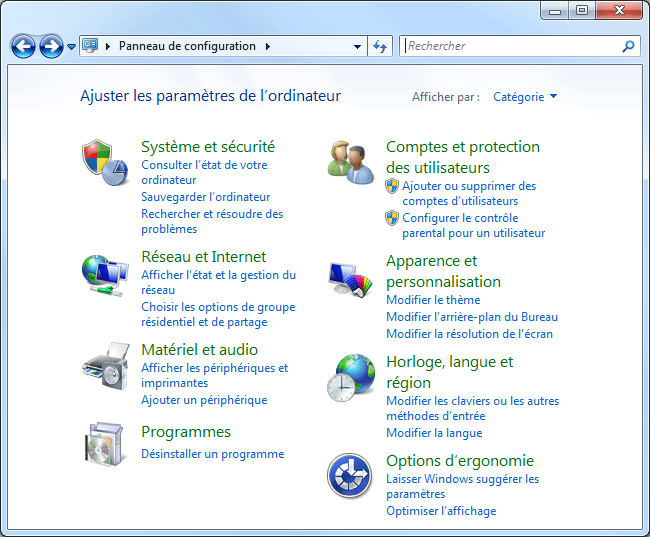Click the Apparence et personnalisation monitor icon
Viewport: 650px width, 537px height.
point(351,279)
